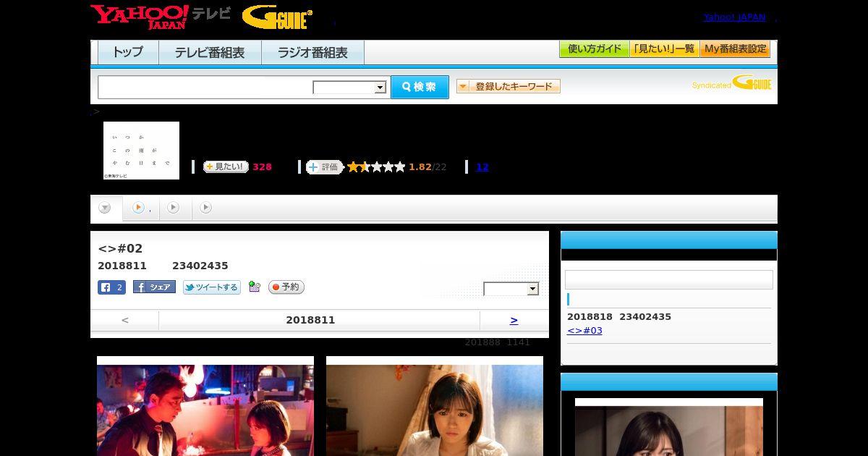Click the 328 want-to-watch count
868x456 pixels.
(x=262, y=167)
